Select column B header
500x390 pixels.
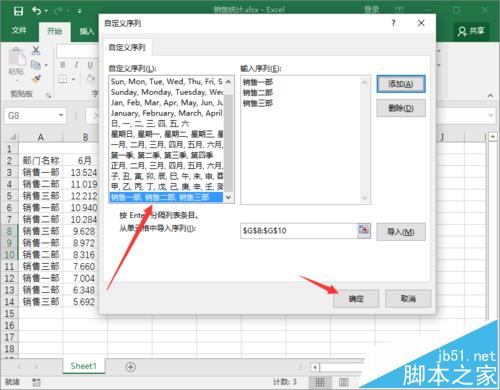(85, 137)
